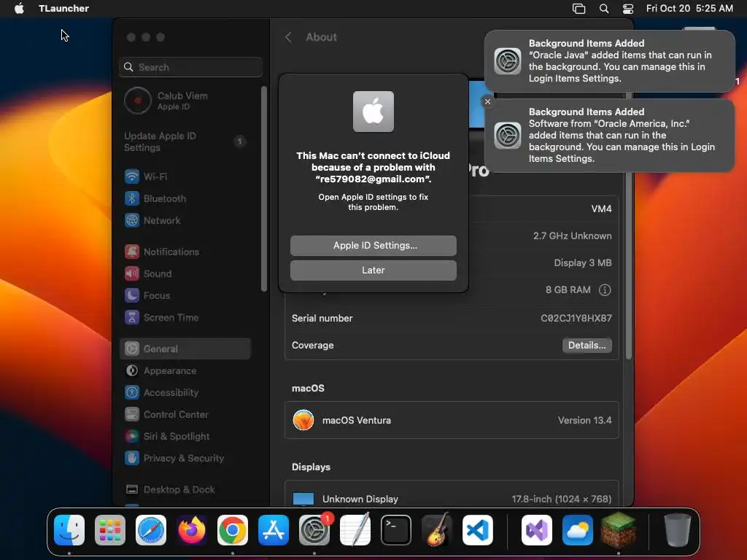Open the Trash in the Dock
This screenshot has height=560, width=747.
[x=678, y=530]
